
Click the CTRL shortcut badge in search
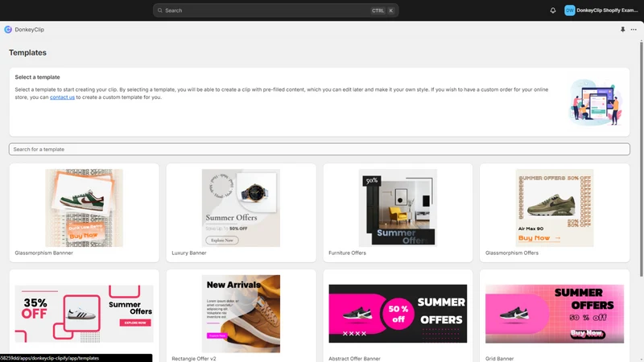pos(378,10)
